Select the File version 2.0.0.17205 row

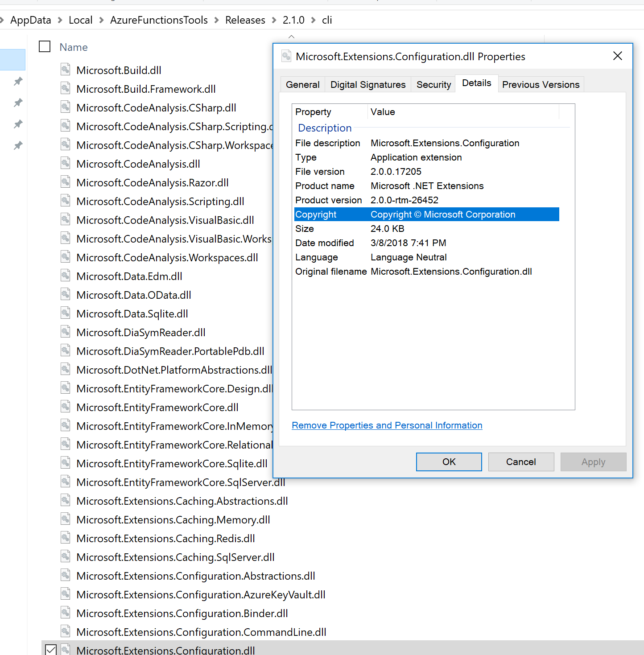pos(426,172)
